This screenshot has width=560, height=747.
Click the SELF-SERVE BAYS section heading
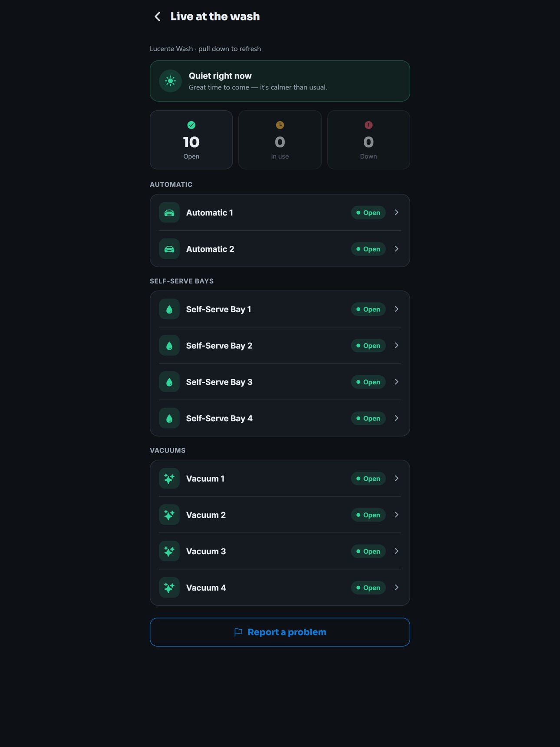181,281
